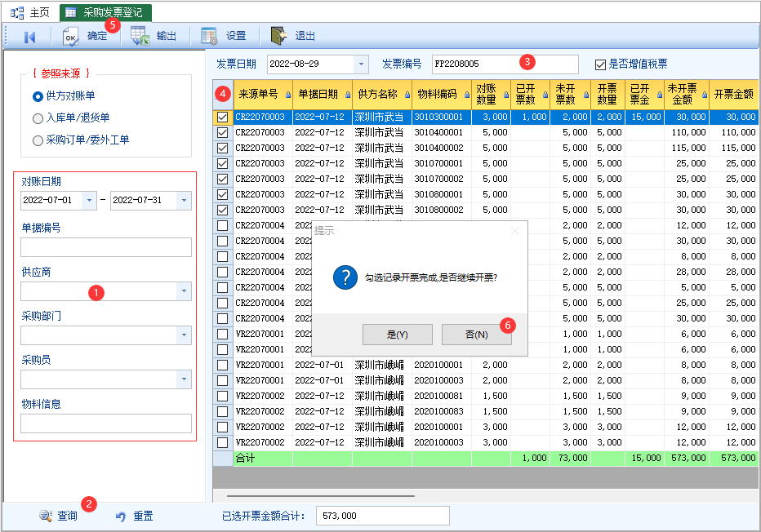761x532 pixels.
Task: Click select-all checkbox header cell
Action: [223, 95]
